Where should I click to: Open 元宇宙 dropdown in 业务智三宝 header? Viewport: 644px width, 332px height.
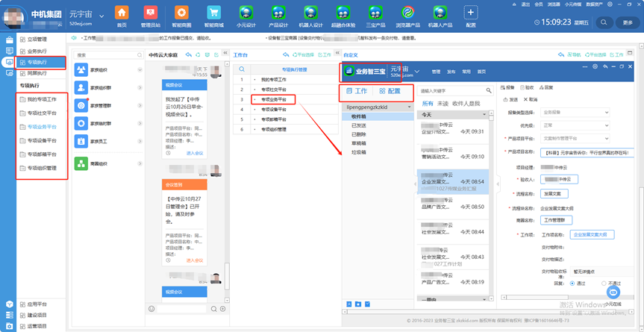[x=417, y=72]
